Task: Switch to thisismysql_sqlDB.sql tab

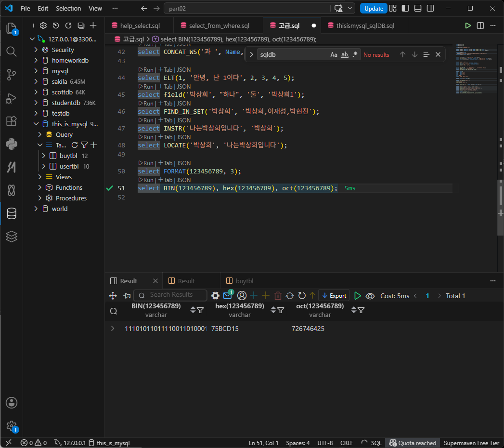Action: tap(365, 26)
